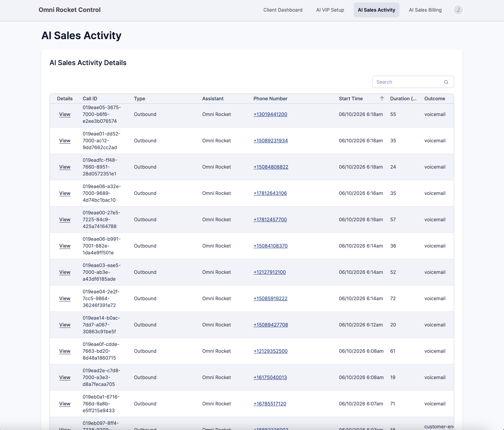This screenshot has width=504, height=430.
Task: Sort by the Call ID column header
Action: pos(90,99)
